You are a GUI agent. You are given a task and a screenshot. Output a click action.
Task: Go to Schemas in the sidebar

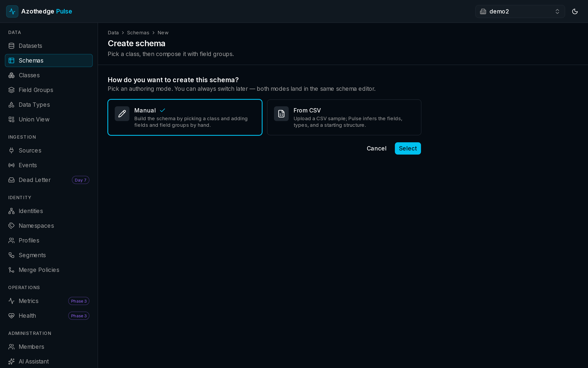[49, 61]
